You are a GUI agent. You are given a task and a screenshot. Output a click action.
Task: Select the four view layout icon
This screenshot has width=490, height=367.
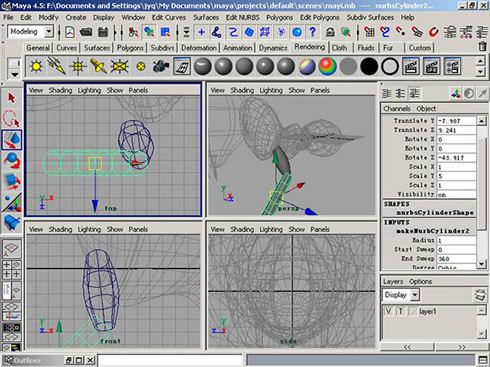(12, 269)
